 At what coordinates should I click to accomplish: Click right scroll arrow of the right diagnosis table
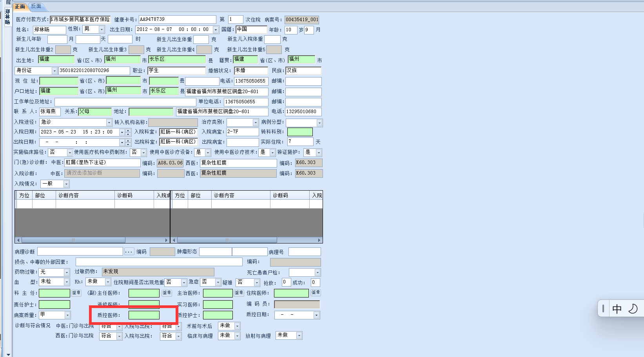point(319,240)
